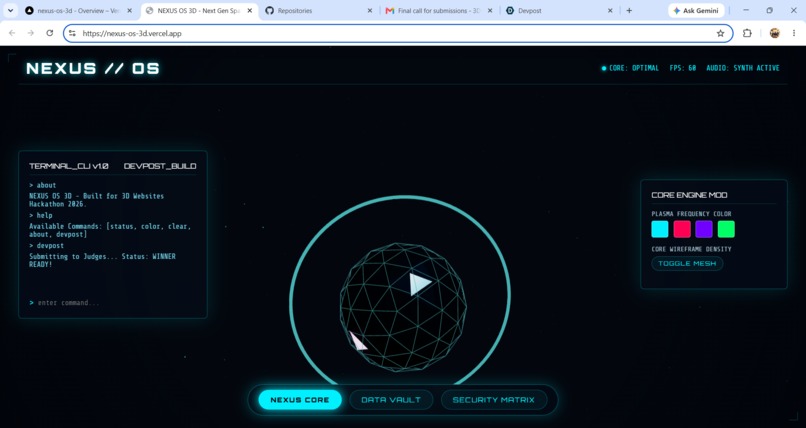
Task: Click the PLASMA FREQUENCY COLOR label
Action: (x=691, y=214)
